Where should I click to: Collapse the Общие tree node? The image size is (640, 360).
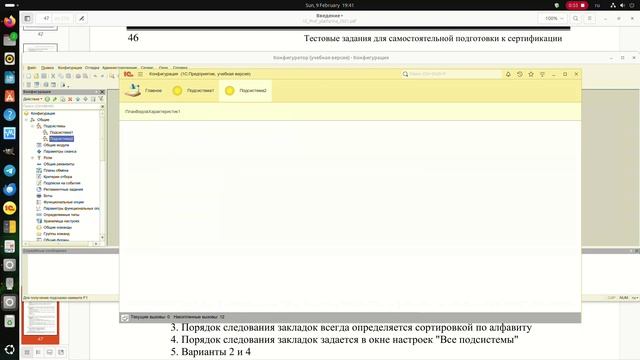pos(27,120)
